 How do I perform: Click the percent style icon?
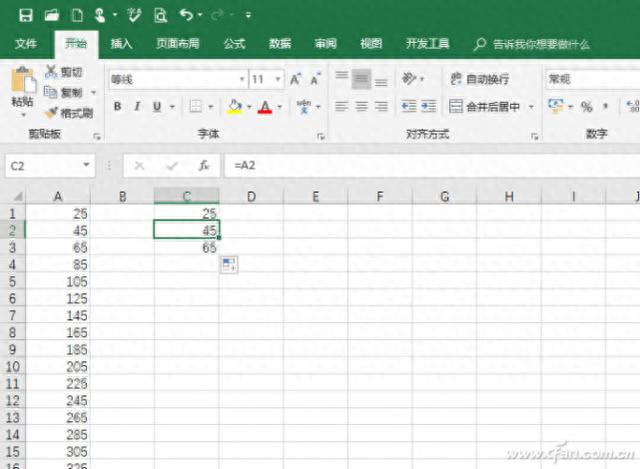587,107
